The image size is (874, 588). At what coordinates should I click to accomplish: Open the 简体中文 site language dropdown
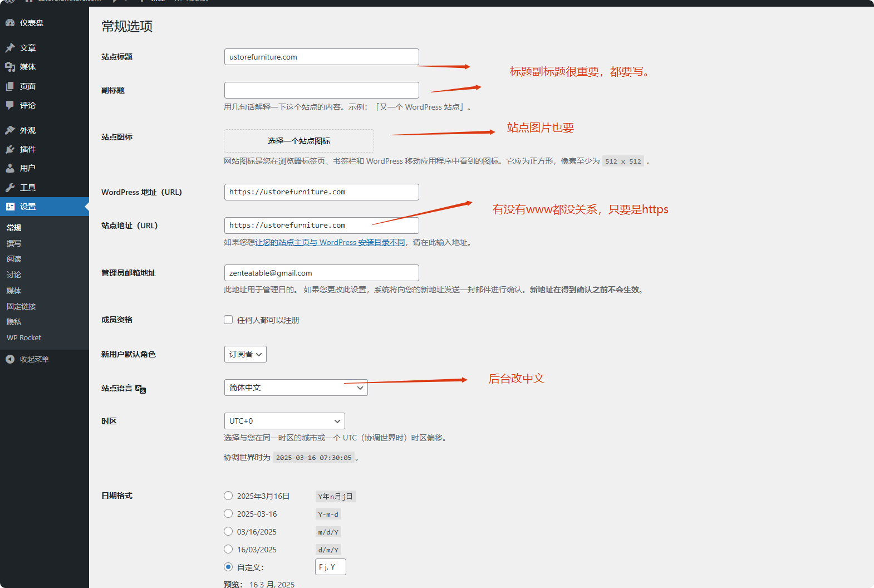click(x=296, y=388)
